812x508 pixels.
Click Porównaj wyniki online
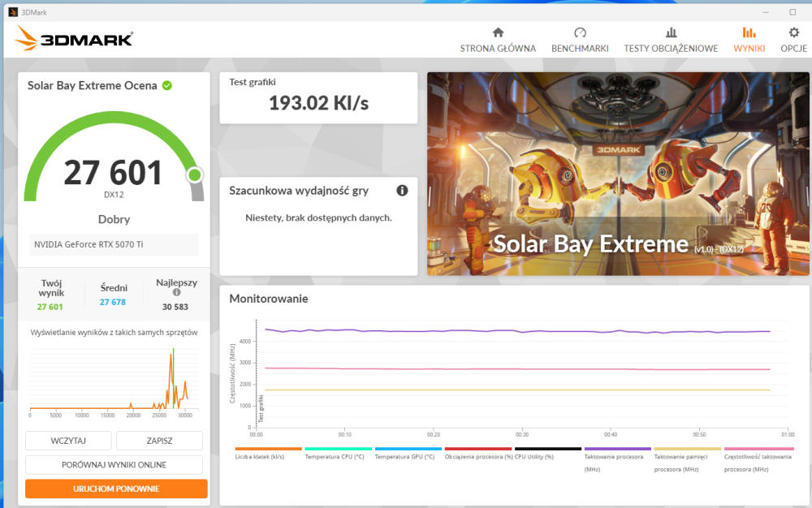click(114, 465)
